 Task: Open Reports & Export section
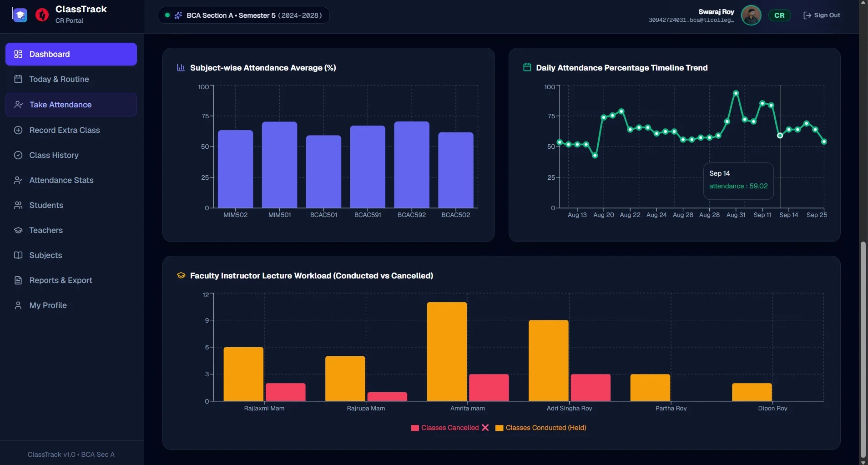[x=71, y=280]
